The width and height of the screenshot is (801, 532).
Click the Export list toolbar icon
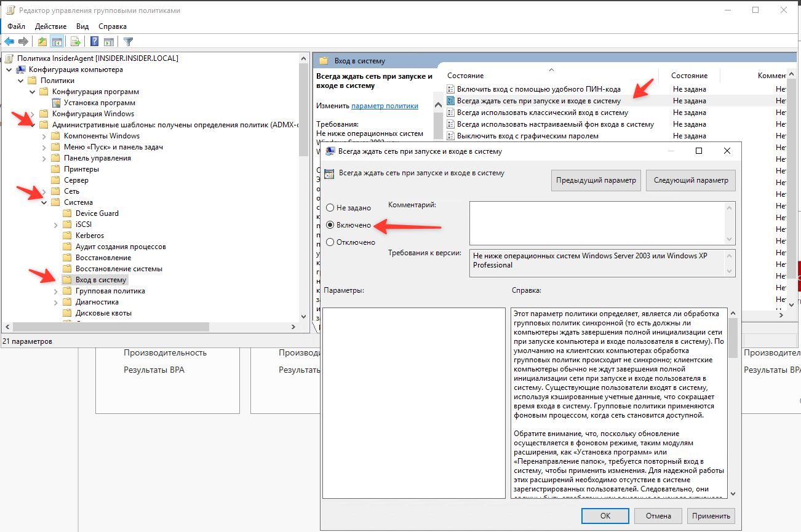(76, 42)
